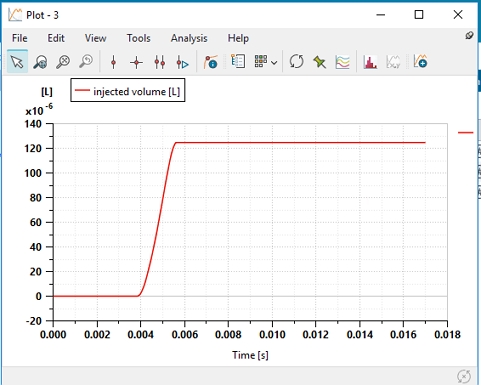
Task: Add a vertical cursor to the plot
Action: 113,62
